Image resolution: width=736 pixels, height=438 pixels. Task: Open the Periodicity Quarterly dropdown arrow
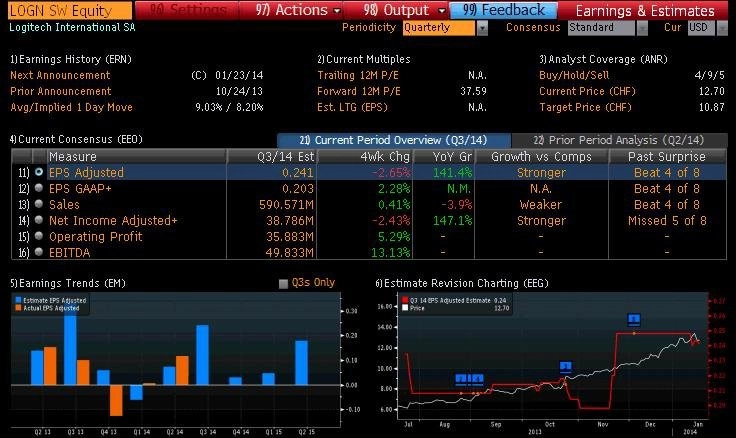coord(482,28)
